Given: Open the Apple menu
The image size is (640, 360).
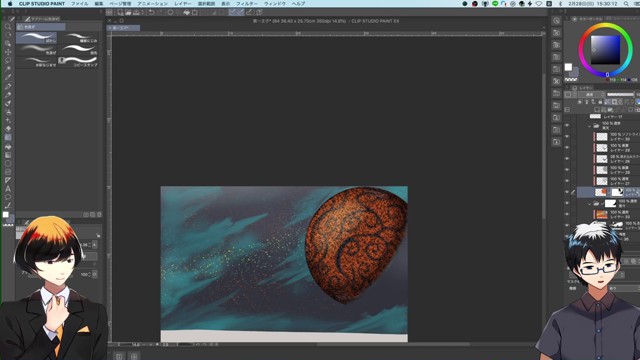Looking at the screenshot, I should pos(10,3).
